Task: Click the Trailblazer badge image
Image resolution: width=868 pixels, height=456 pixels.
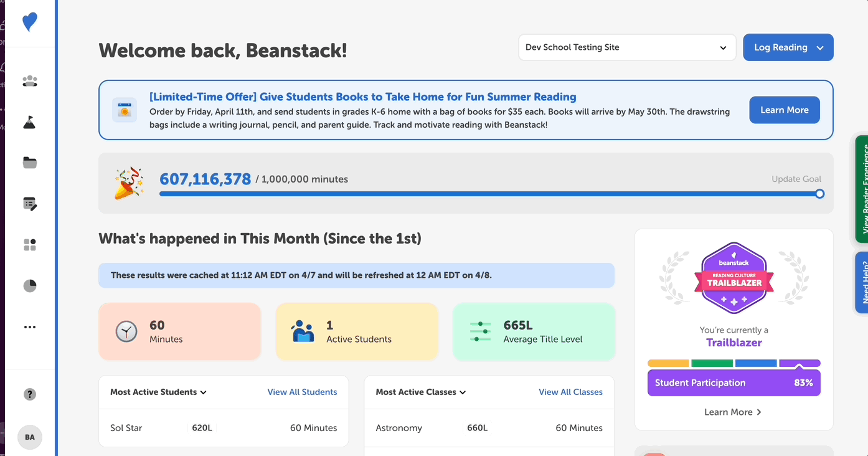Action: coord(734,278)
